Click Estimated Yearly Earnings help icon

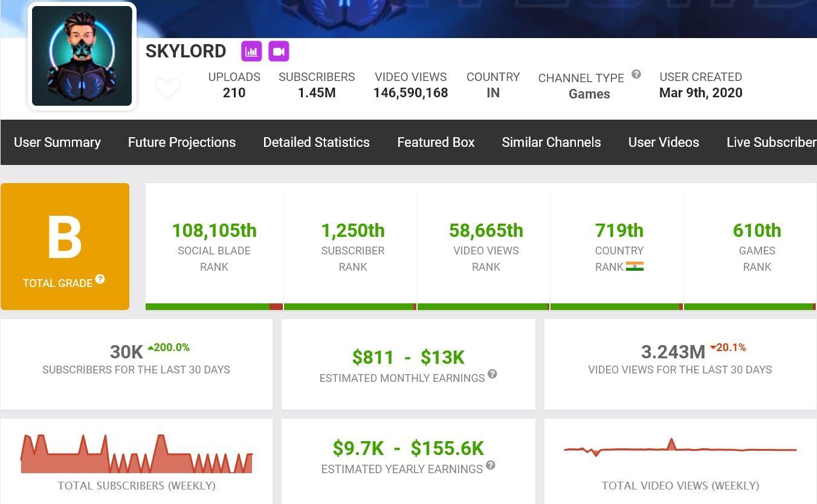coord(491,465)
